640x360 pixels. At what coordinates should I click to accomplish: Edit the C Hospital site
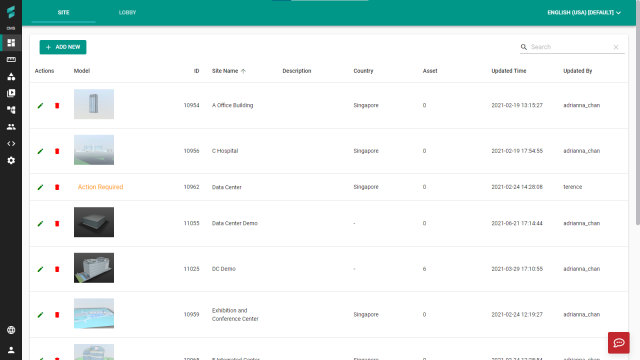coord(40,151)
